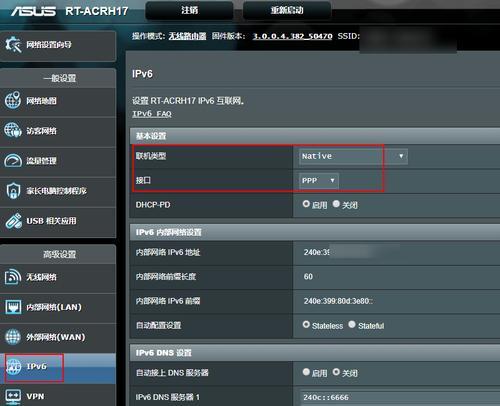This screenshot has height=406, width=500.
Task: Open Guest Network globe icon
Action: click(x=13, y=130)
